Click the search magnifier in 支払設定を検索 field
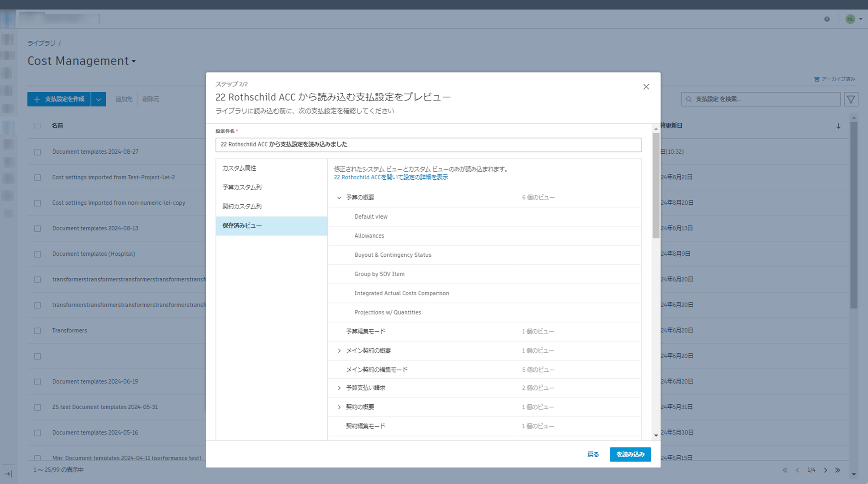 pos(689,99)
